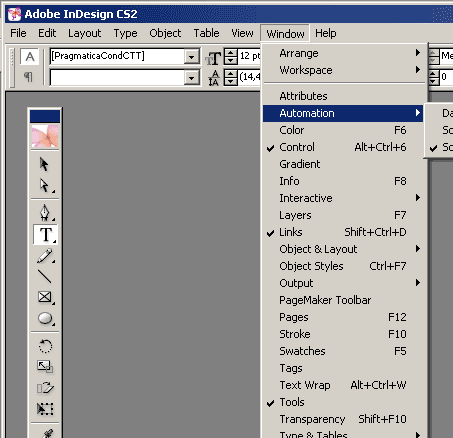Screen dimensions: 453x438
Task: Open the Table menu
Action: coord(206,33)
